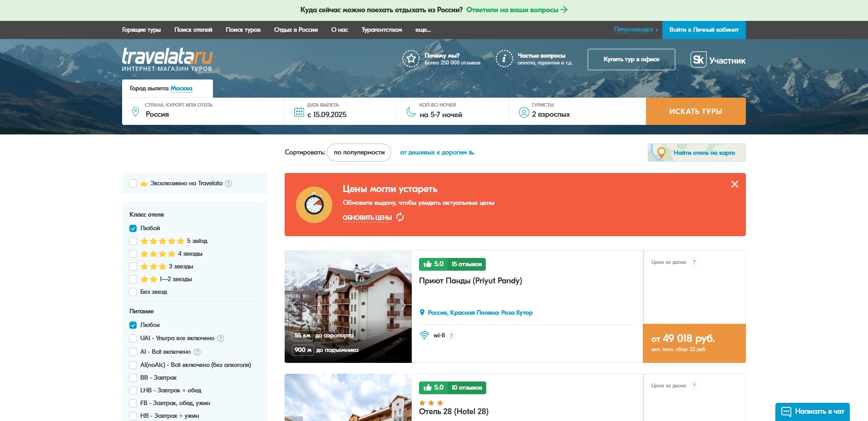Open the departure date field 'с 15.09.2025'

tap(327, 114)
